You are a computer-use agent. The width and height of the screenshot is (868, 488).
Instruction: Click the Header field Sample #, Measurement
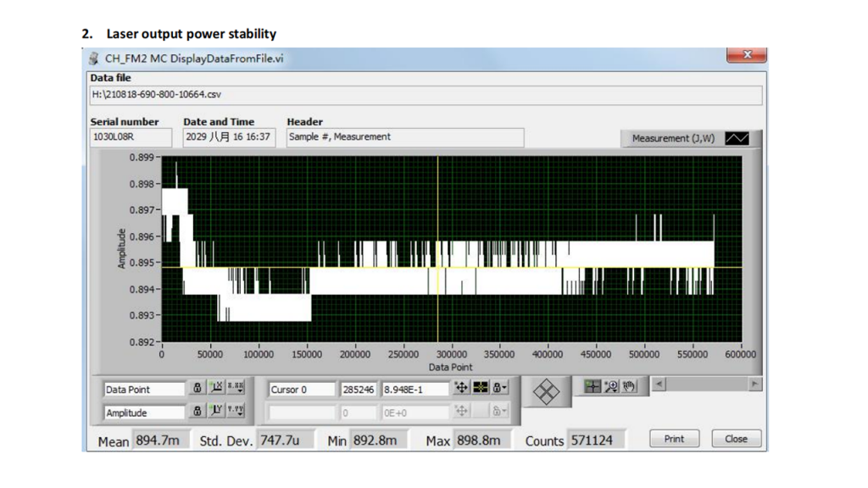click(405, 137)
